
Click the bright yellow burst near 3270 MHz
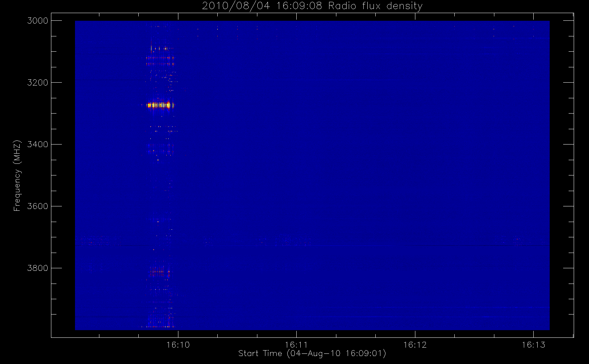tap(160, 106)
